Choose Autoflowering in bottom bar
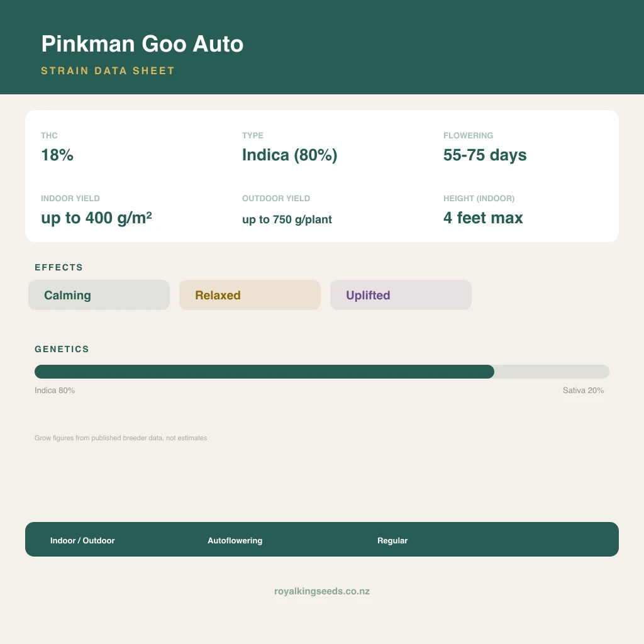 click(235, 540)
